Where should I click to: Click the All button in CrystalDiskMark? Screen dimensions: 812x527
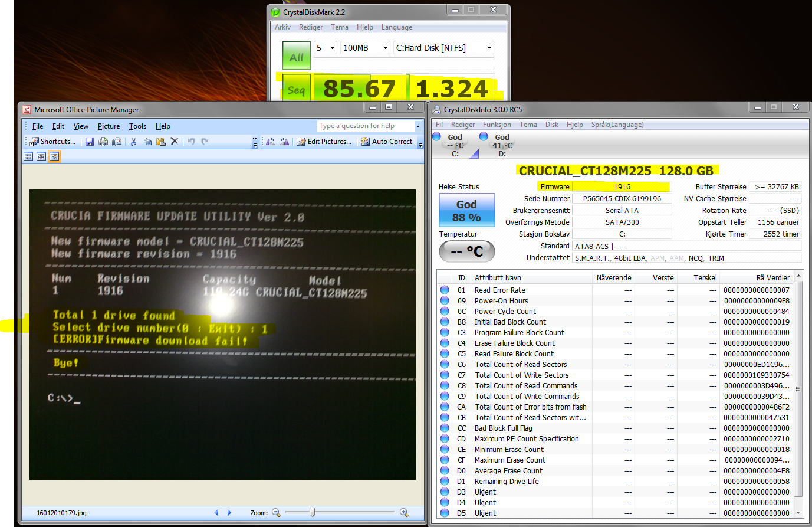pyautogui.click(x=296, y=55)
